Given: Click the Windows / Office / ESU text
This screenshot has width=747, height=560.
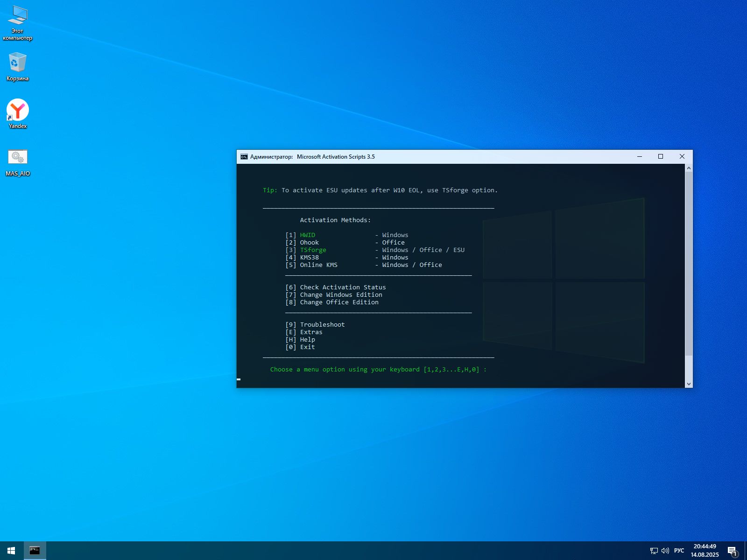Looking at the screenshot, I should tap(423, 250).
